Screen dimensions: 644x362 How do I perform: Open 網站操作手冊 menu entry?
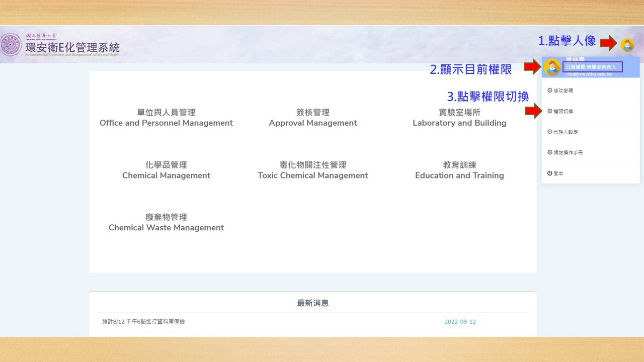pyautogui.click(x=568, y=152)
